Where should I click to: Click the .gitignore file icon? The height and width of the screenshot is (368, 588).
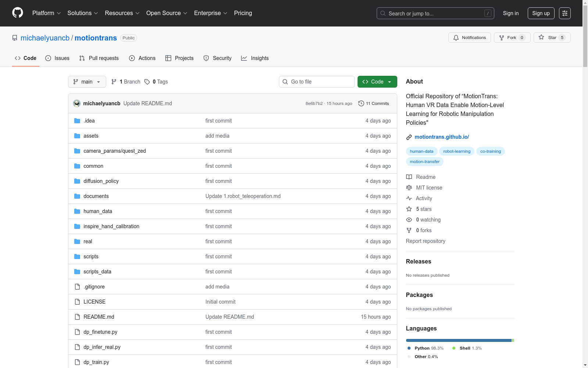77,287
